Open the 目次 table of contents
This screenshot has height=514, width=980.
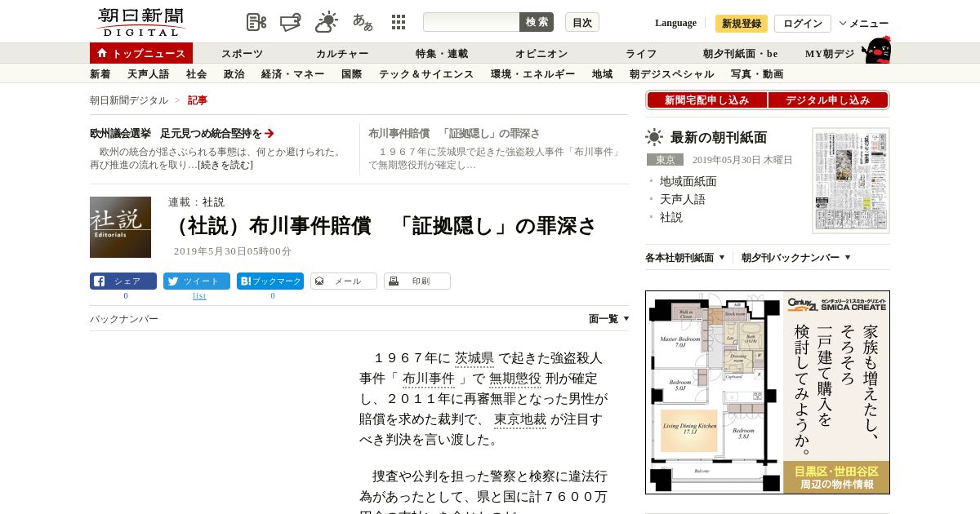click(x=582, y=22)
